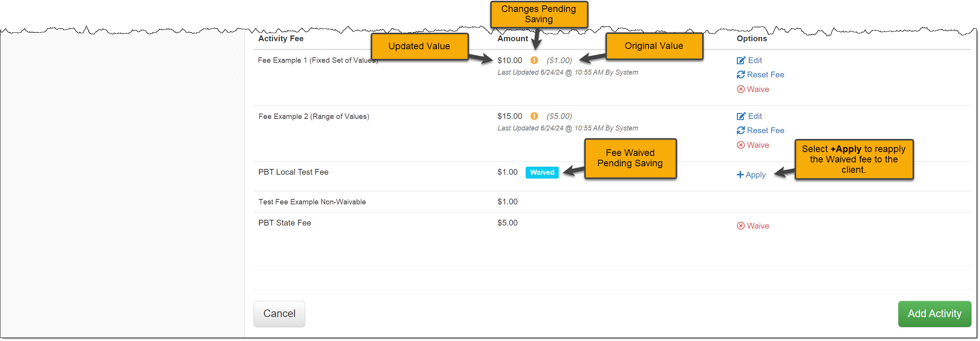Click the Apply link for PBT Local Test Fee
980x341 pixels.
tap(755, 175)
